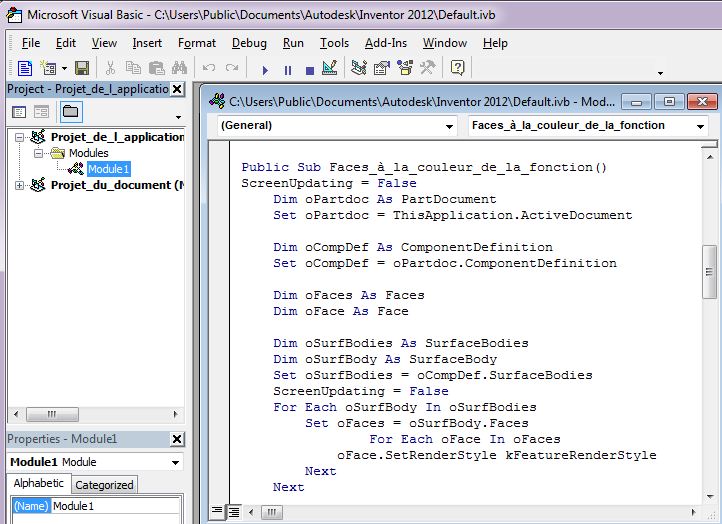Open Project panel toolbar options arrow
The width and height of the screenshot is (722, 524).
pos(178,117)
